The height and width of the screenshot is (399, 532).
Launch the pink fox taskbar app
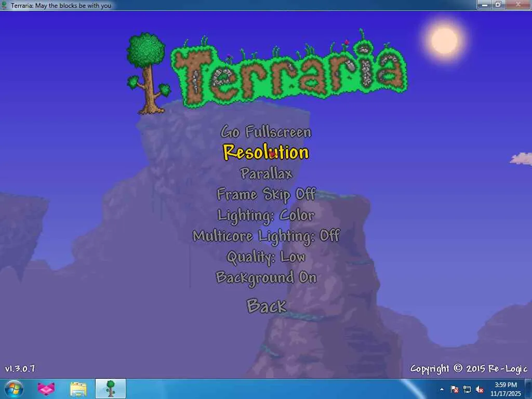tap(46, 389)
